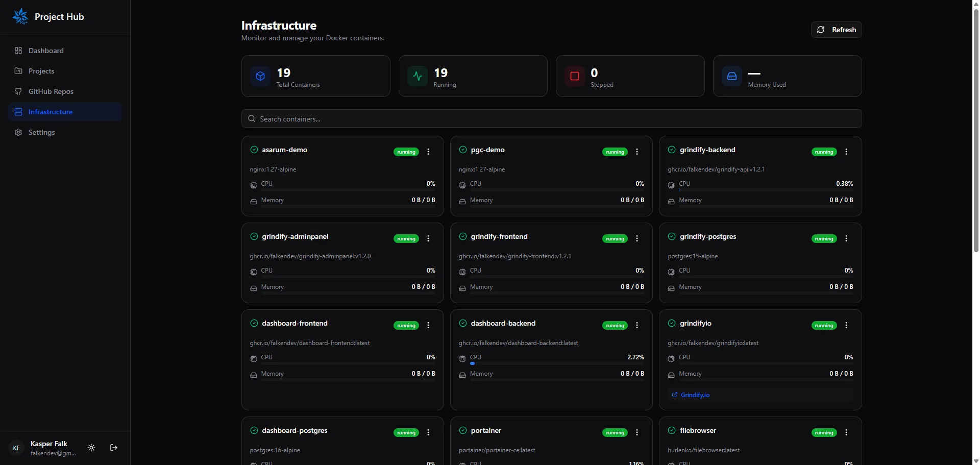This screenshot has width=980, height=465.
Task: Click the dashboard-backend running badge
Action: tap(615, 326)
